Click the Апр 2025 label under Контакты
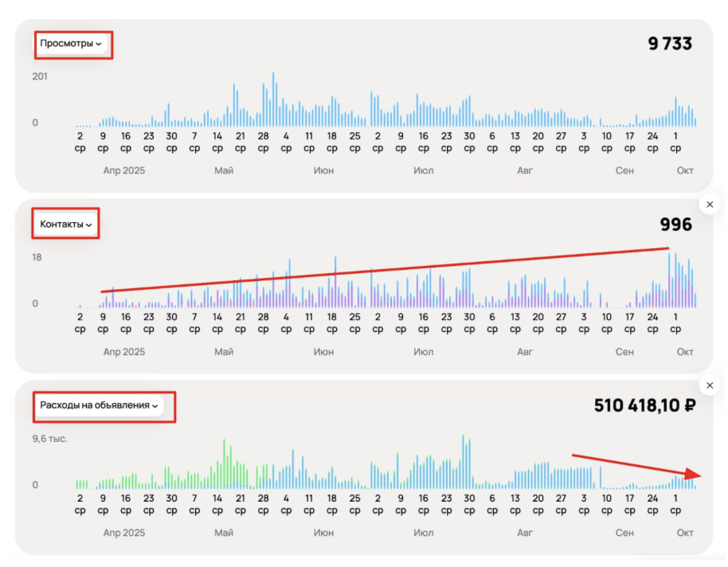 (x=124, y=351)
